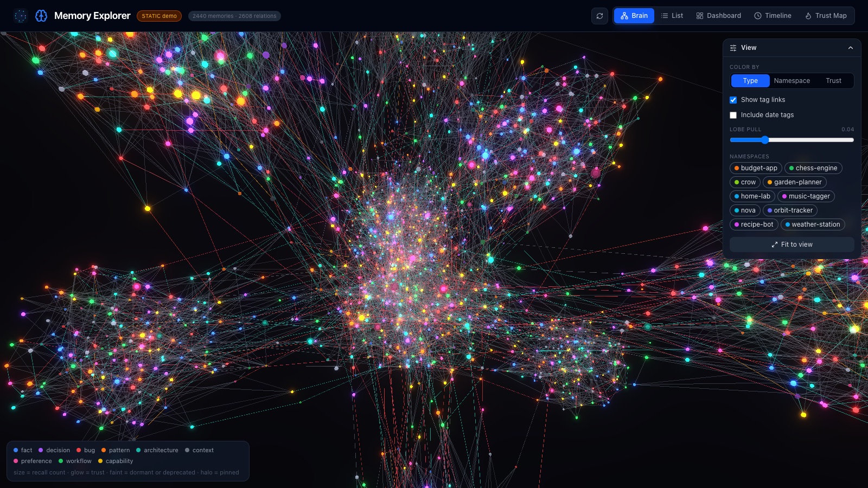Open the Dashboard view
Screen dimensions: 868x488
point(719,16)
